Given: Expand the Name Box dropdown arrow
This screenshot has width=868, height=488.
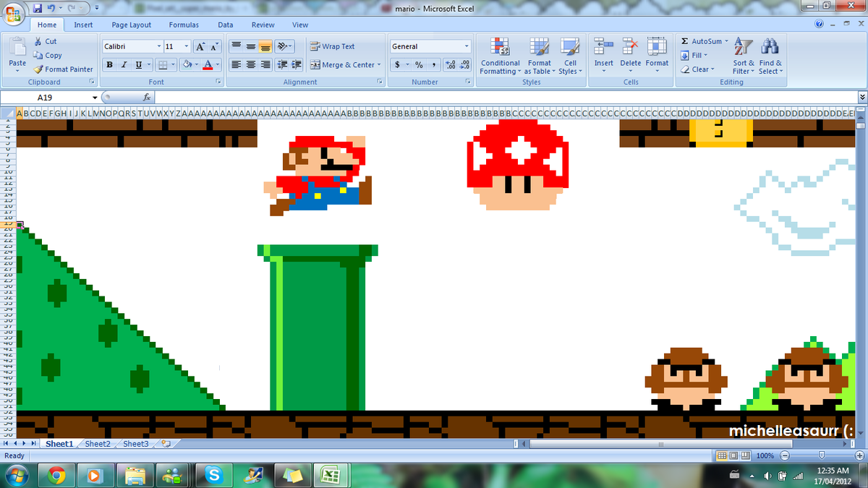Looking at the screenshot, I should [x=94, y=98].
